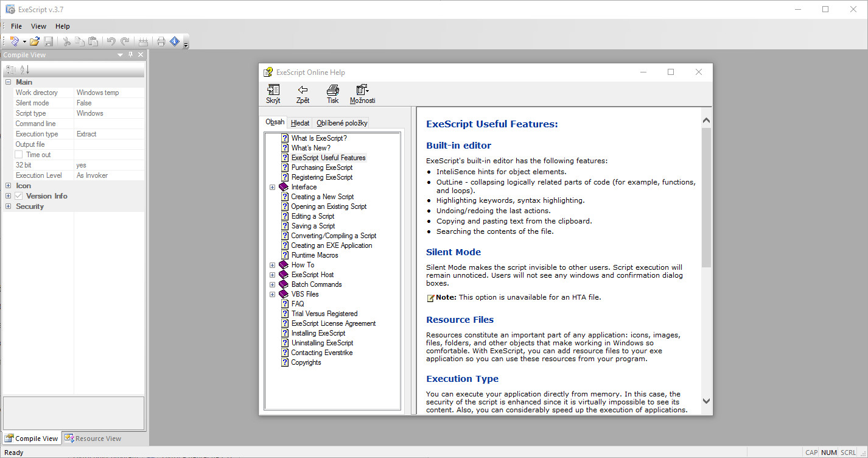Switch to the Oblíbené položky tab
This screenshot has height=458, width=868.
pos(341,122)
